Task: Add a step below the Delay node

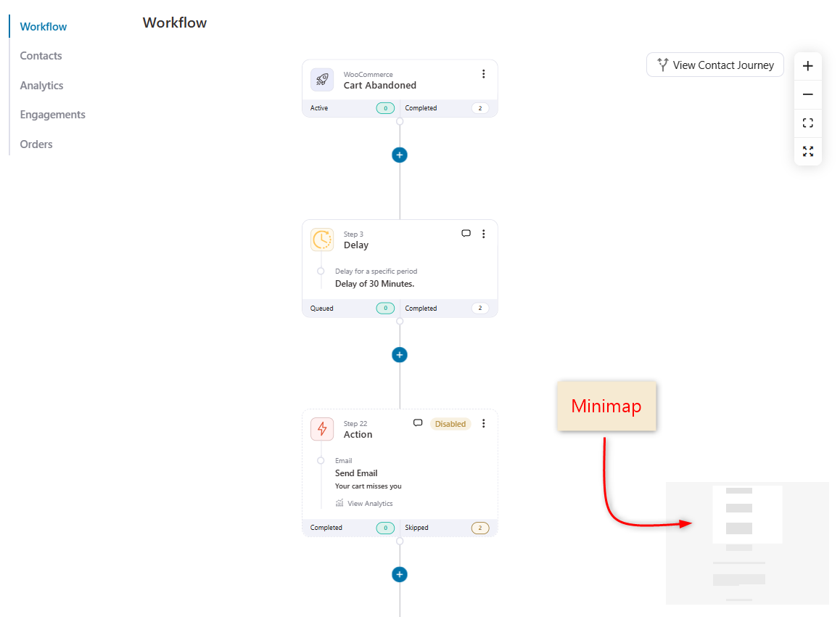Action: [x=400, y=355]
